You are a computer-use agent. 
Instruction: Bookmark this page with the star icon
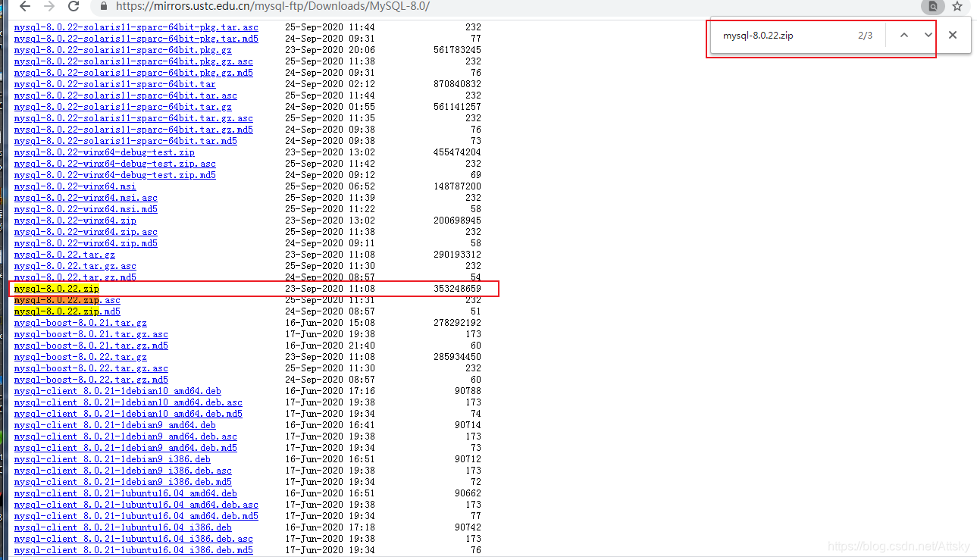pos(957,6)
